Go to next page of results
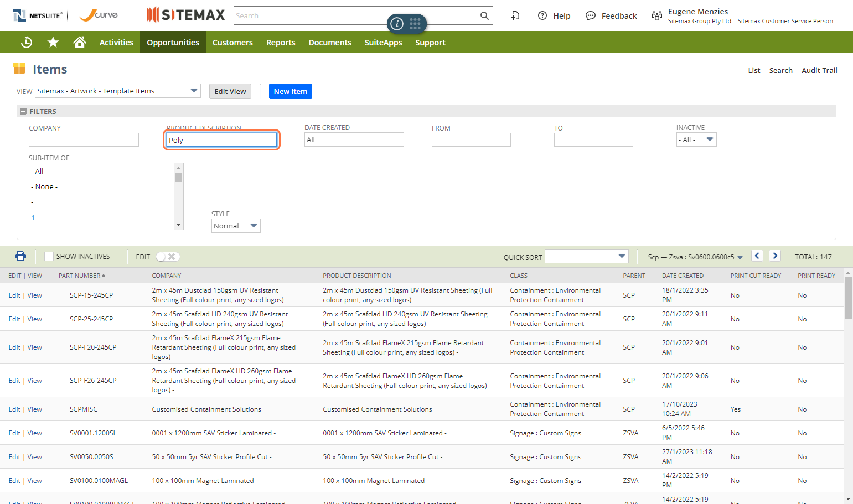This screenshot has height=504, width=853. point(775,256)
